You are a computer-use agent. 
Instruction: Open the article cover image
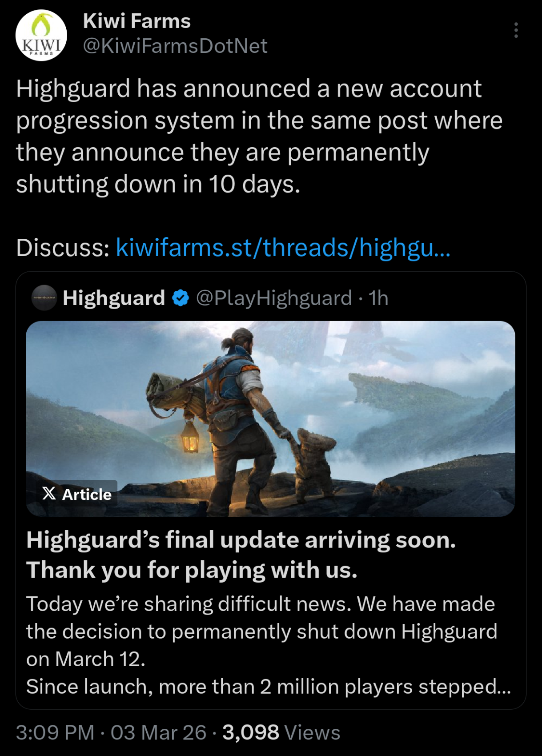click(270, 418)
